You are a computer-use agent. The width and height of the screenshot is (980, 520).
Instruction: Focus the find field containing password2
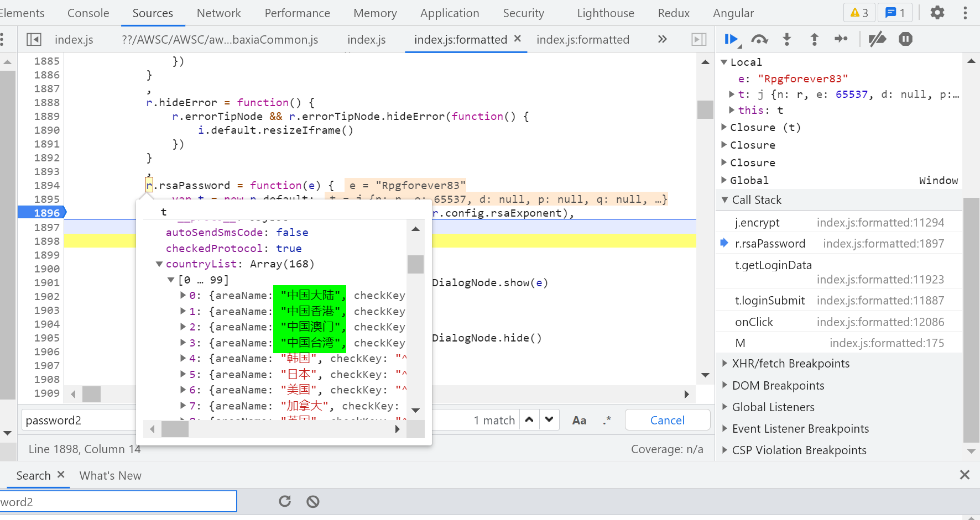pyautogui.click(x=79, y=421)
